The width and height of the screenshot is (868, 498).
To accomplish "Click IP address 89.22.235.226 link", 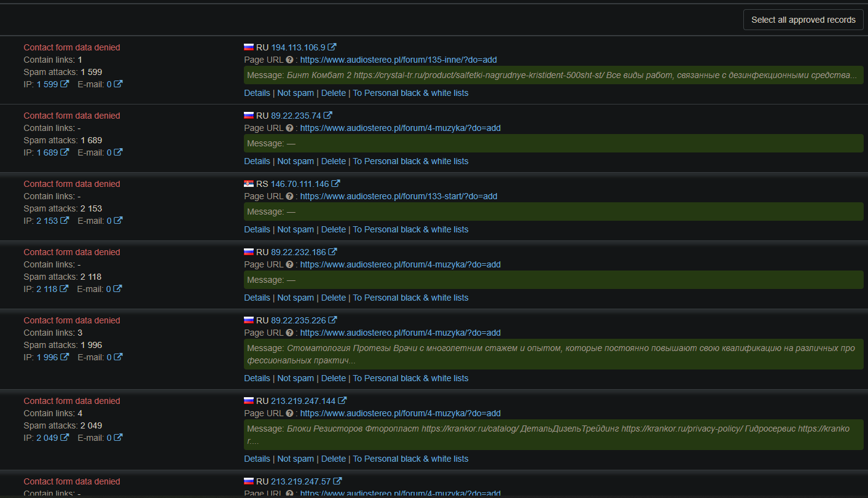I will [x=299, y=320].
